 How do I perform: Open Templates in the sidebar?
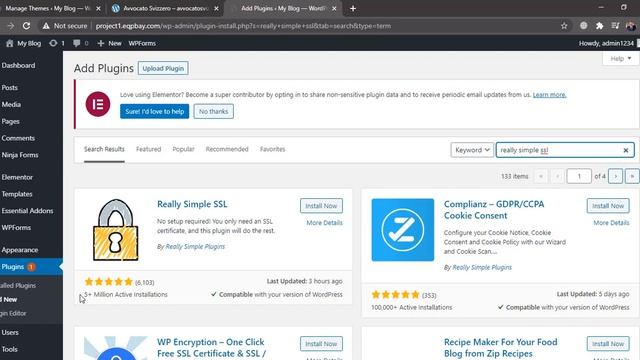(x=17, y=194)
